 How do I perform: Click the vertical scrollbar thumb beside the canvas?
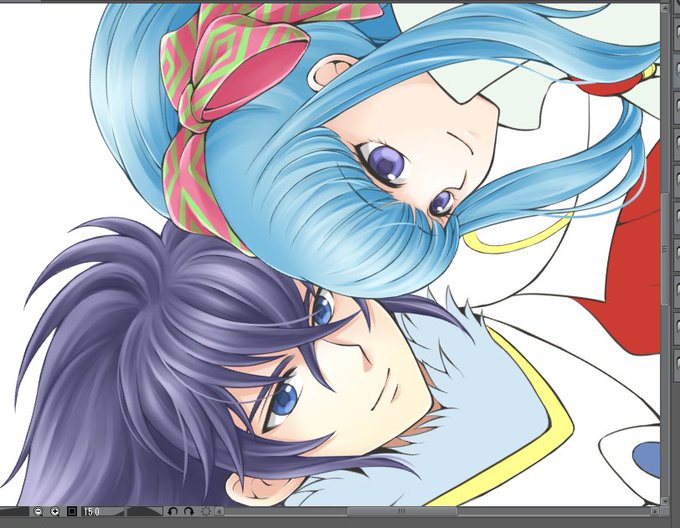[x=665, y=250]
